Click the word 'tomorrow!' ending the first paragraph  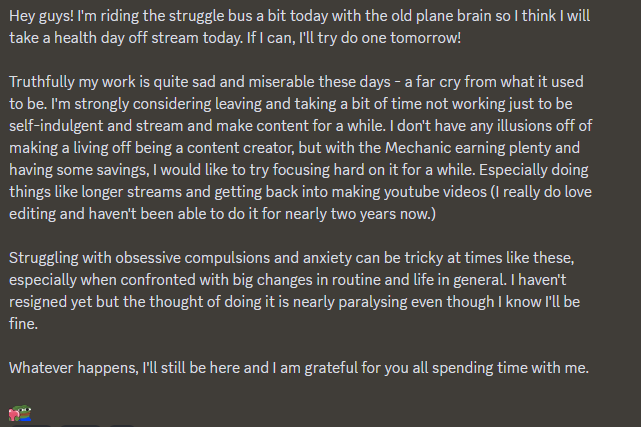(426, 38)
